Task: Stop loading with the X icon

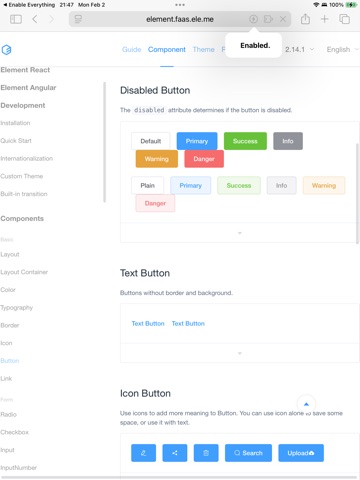Action: pos(283,19)
